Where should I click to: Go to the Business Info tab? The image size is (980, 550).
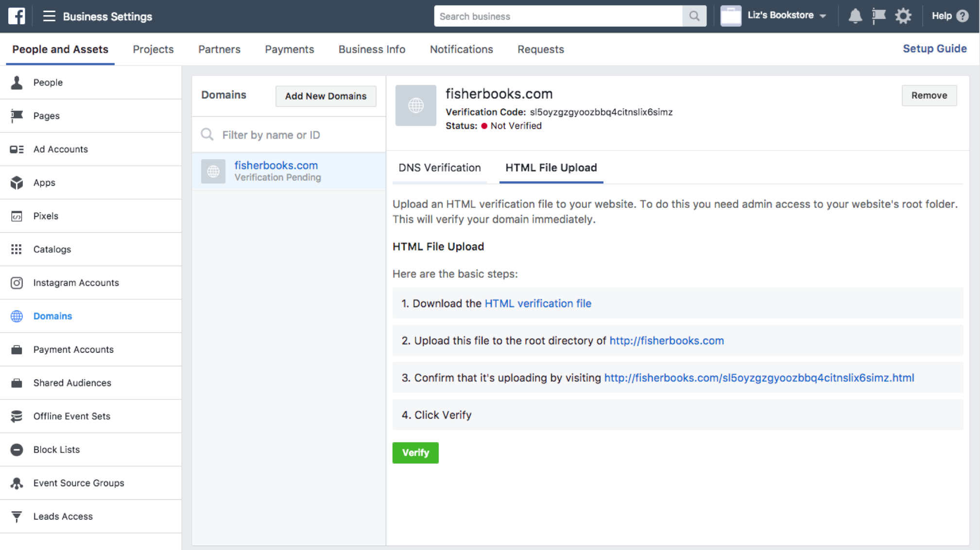point(372,49)
